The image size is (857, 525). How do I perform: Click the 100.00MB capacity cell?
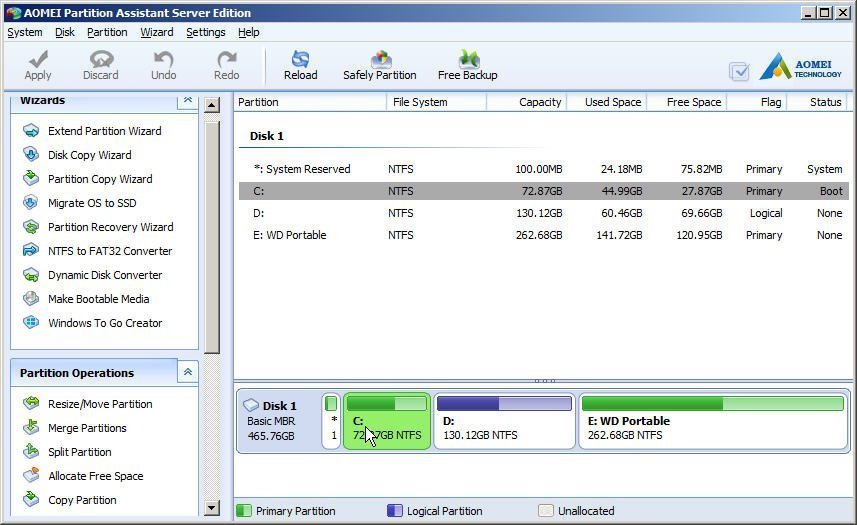[539, 169]
